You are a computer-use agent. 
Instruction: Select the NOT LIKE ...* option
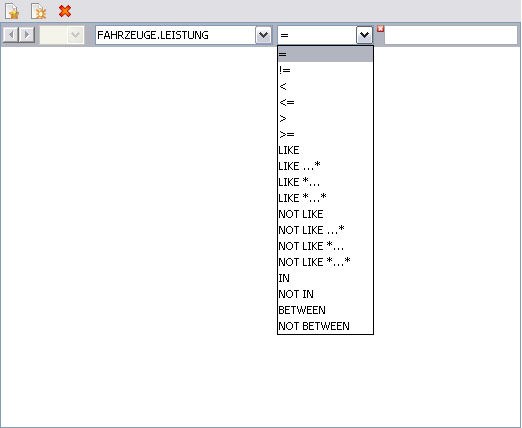[325, 230]
